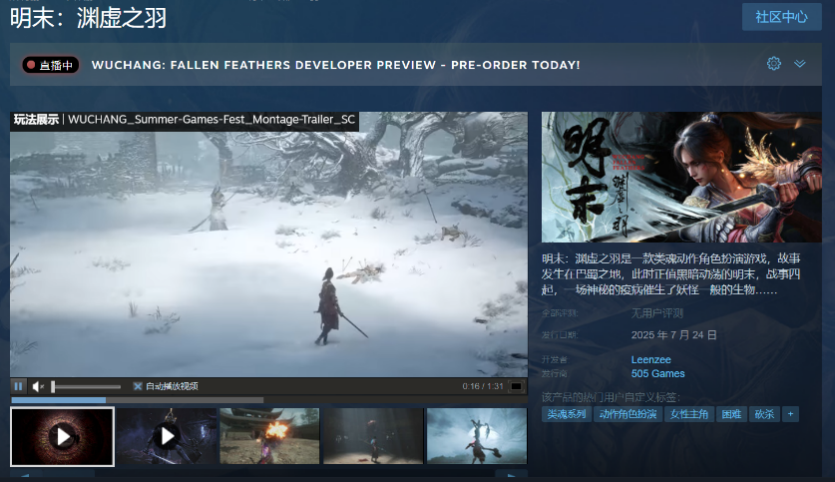Screen dimensions: 835x482
Task: Play the first red eye trailer thumbnail
Action: pyautogui.click(x=62, y=436)
